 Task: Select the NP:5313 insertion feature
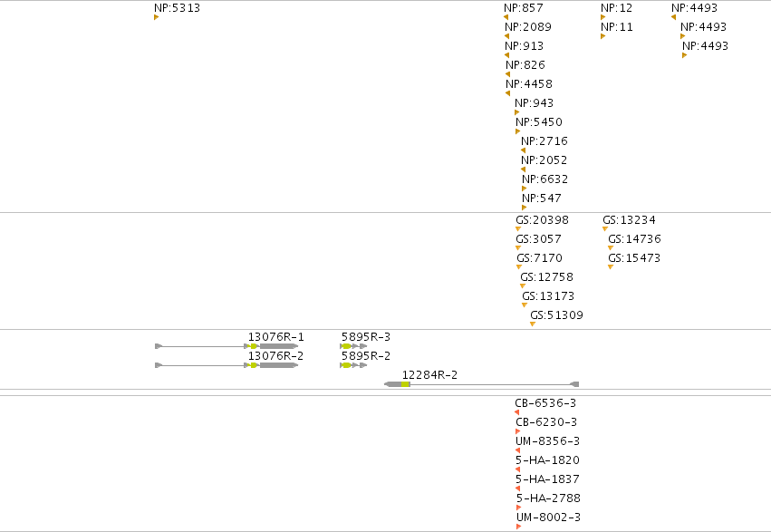tap(177, 8)
